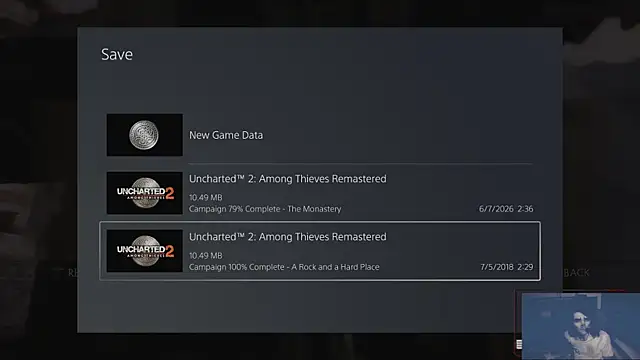This screenshot has width=640, height=360.
Task: Click the BACK button behind the dialog
Action: pos(576,273)
